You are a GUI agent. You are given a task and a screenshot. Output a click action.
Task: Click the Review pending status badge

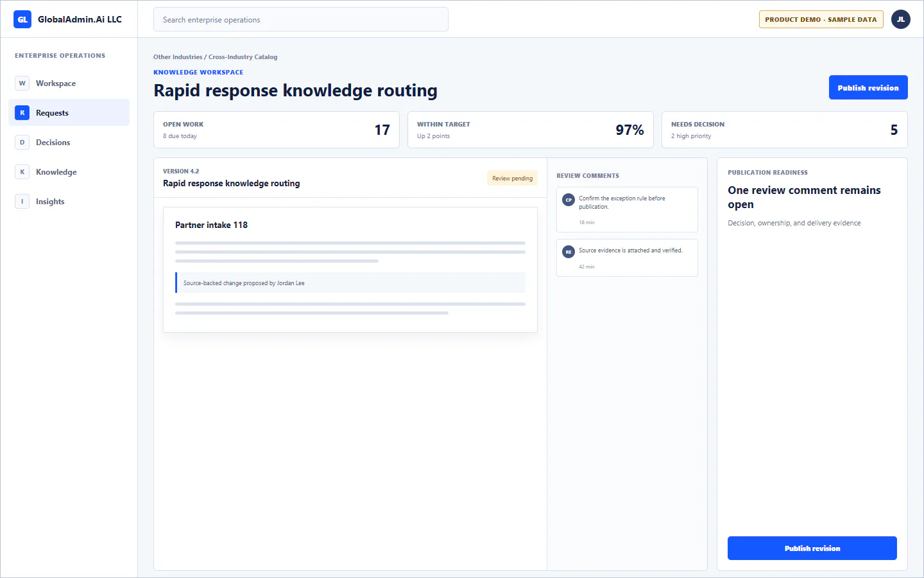tap(513, 179)
